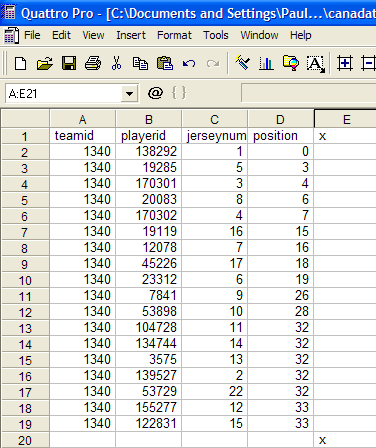Select column D header
Screen dimensions: 376x448
click(280, 119)
